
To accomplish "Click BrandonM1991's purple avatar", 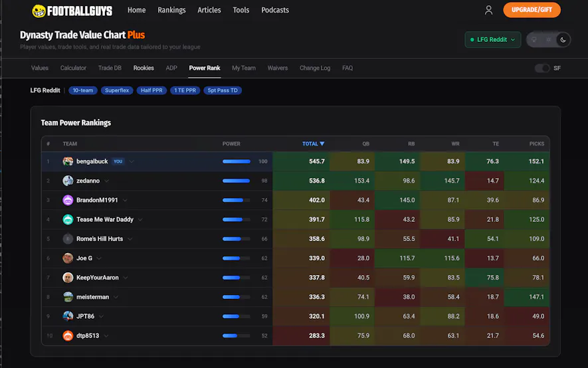I will [68, 200].
